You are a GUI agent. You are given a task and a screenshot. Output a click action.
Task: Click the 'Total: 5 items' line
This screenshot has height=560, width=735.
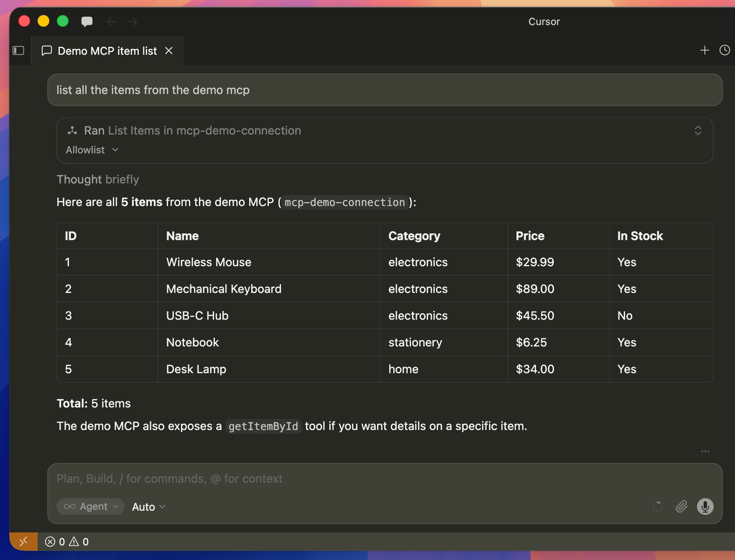coord(93,404)
